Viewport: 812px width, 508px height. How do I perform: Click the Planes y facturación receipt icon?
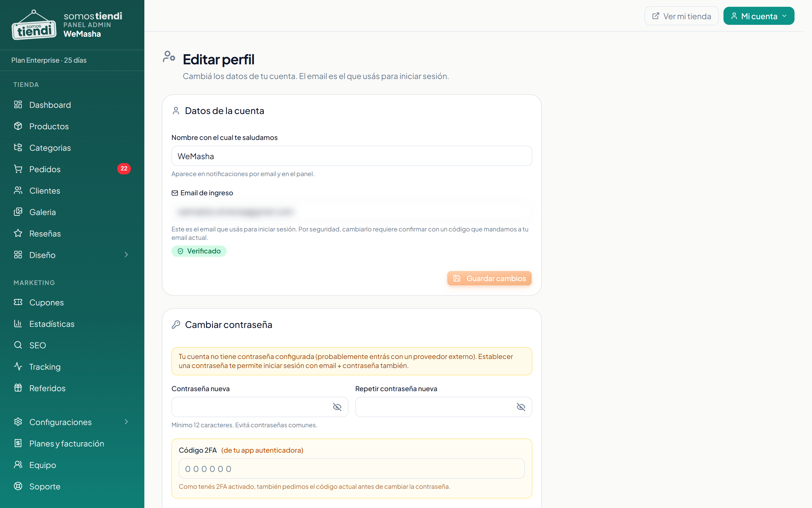click(x=18, y=443)
